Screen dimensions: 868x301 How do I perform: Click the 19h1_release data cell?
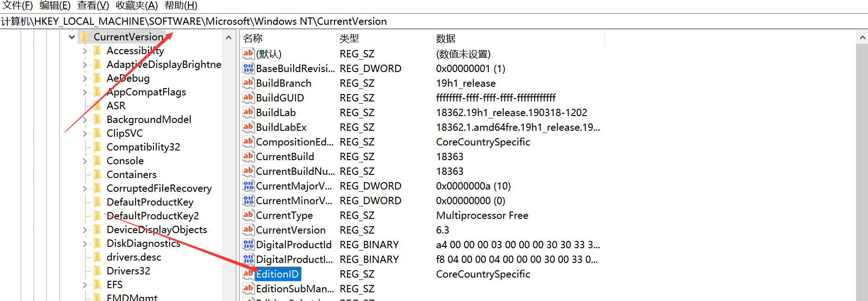[466, 83]
